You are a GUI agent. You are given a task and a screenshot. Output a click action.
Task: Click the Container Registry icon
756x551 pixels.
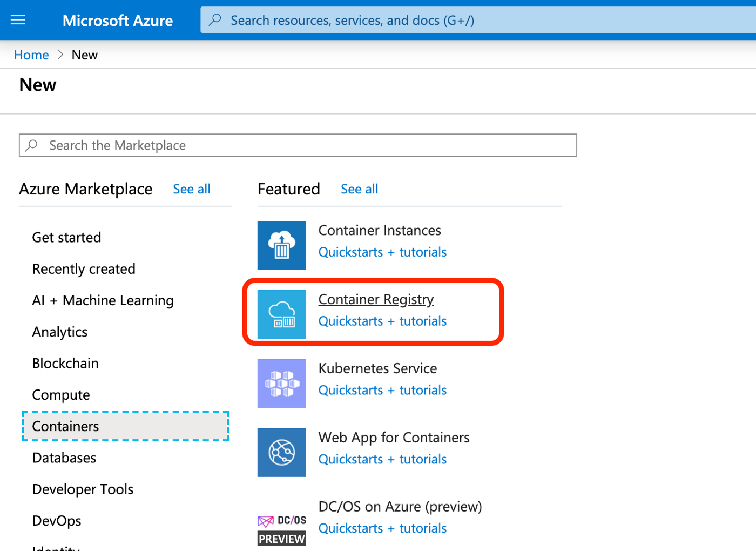282,314
